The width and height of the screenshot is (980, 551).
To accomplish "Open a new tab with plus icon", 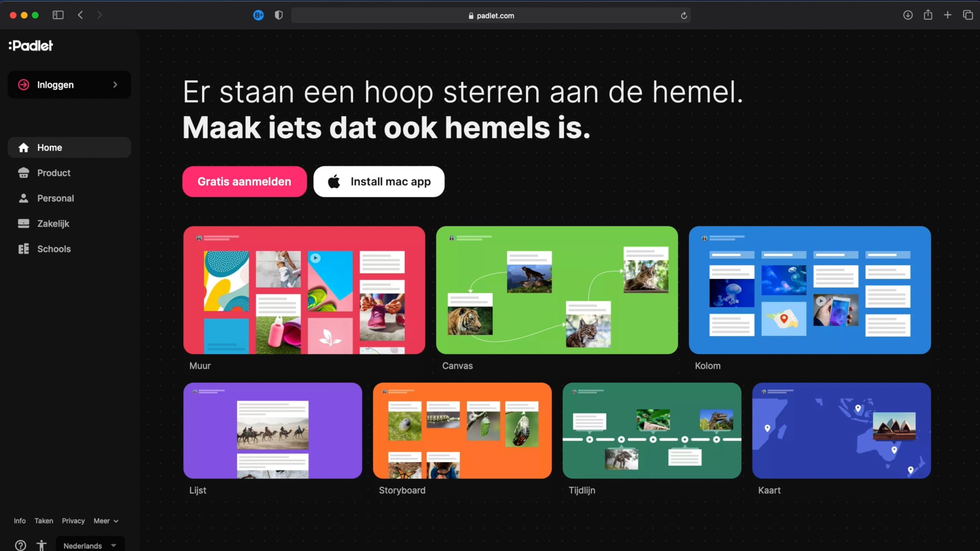I will pyautogui.click(x=948, y=15).
